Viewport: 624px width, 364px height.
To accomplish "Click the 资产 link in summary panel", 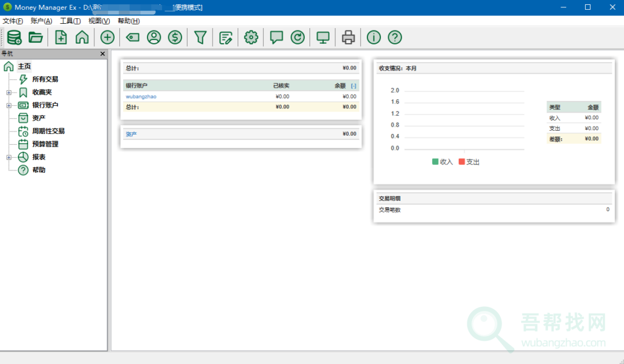I will (x=131, y=134).
